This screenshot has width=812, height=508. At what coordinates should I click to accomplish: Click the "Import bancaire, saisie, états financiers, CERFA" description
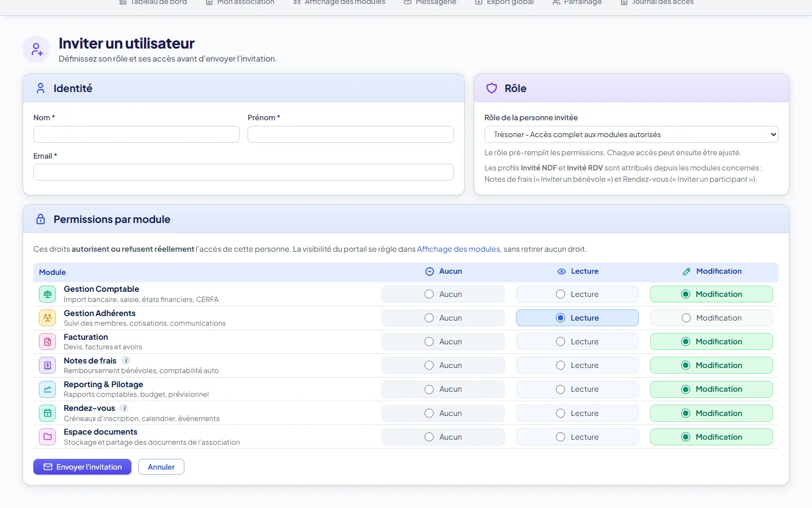141,300
